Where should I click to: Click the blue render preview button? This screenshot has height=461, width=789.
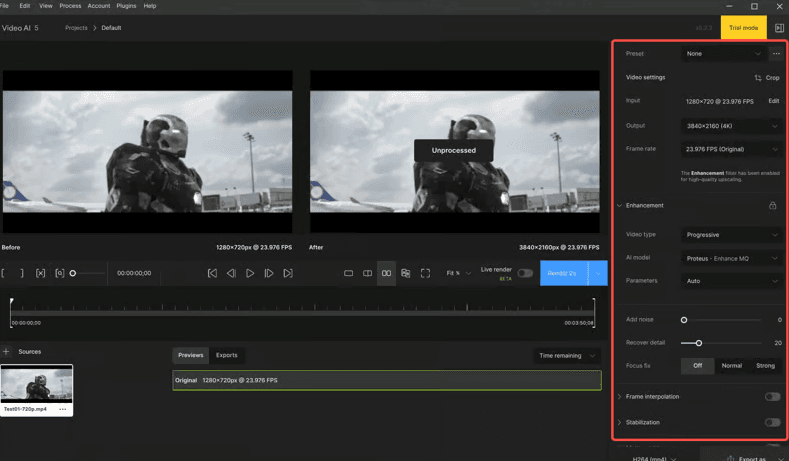(564, 273)
